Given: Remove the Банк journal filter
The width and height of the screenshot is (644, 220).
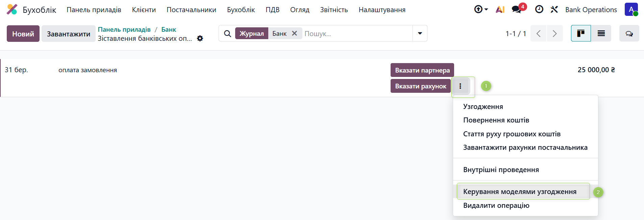Looking at the screenshot, I should 294,33.
